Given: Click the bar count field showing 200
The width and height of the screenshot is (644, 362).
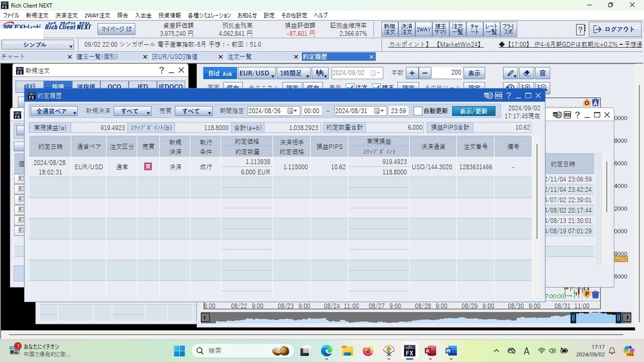Looking at the screenshot, I should click(x=447, y=73).
